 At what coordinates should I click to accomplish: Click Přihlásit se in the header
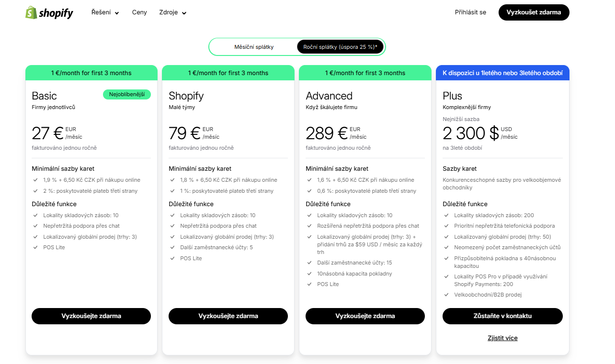tap(470, 12)
